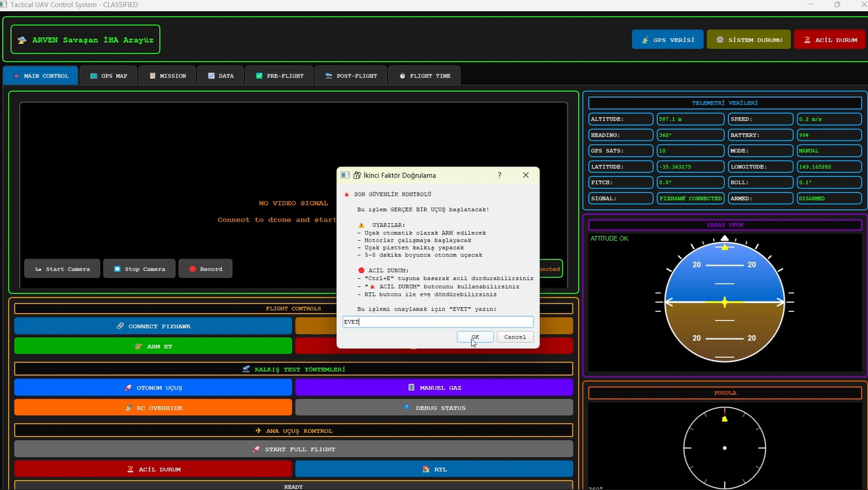Click the START FULL FLIGHT button

point(293,449)
